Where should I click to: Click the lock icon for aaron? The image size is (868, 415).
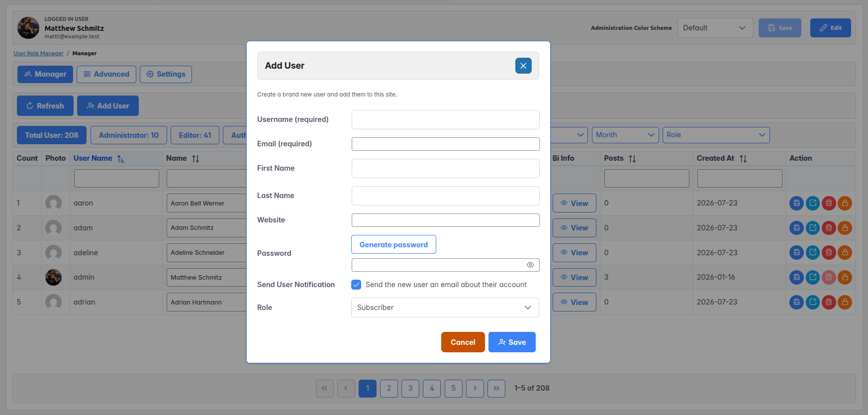coord(845,203)
